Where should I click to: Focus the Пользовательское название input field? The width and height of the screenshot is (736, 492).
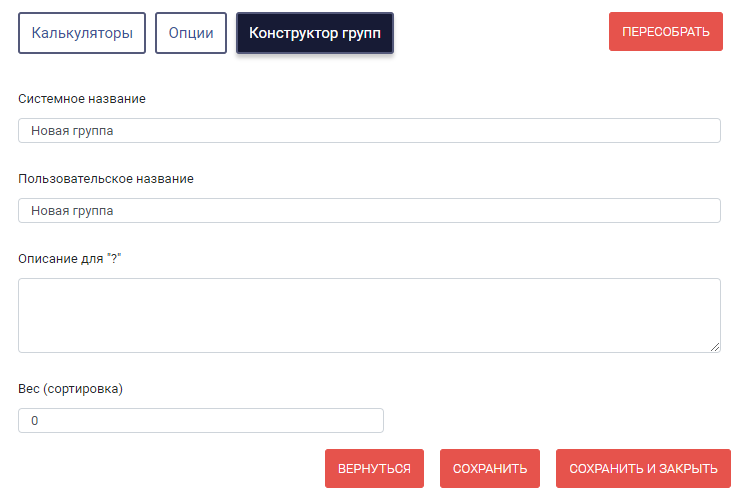369,210
